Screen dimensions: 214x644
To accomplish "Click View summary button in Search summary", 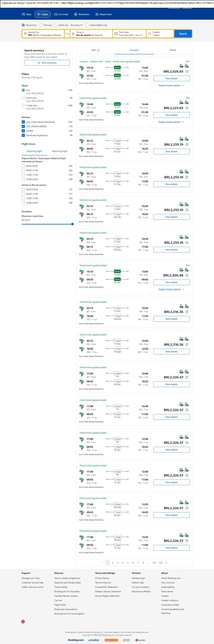I will coord(47,63).
